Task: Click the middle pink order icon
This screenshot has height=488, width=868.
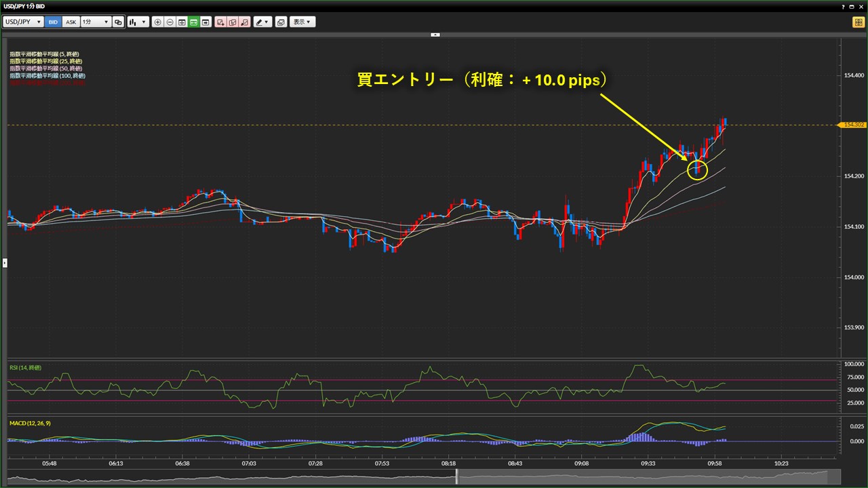Action: [x=233, y=22]
